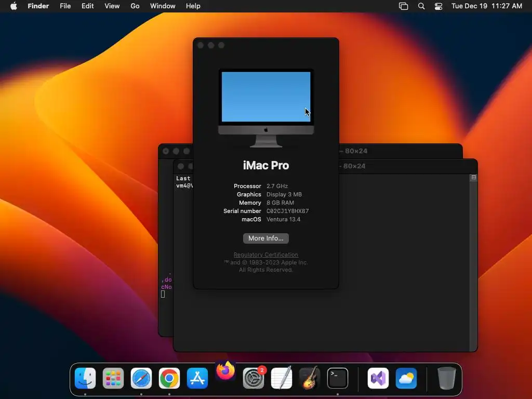
Task: Open the Weather app in Dock
Action: [x=406, y=378]
